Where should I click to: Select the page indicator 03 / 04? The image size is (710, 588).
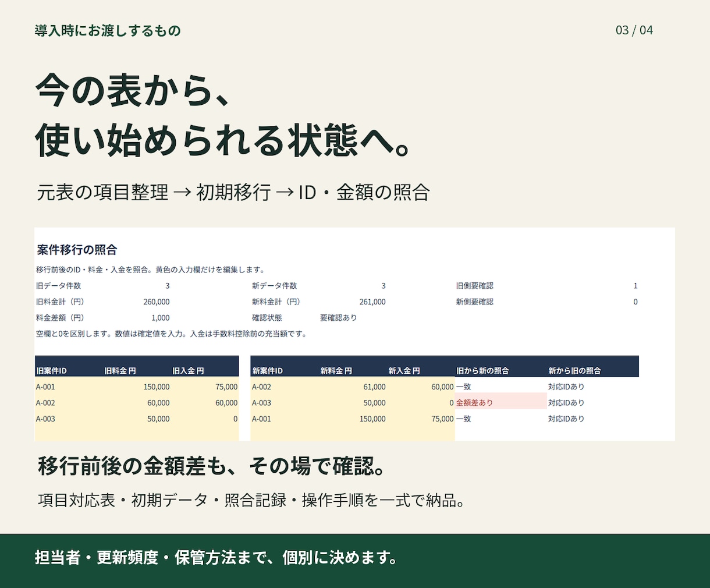(x=634, y=30)
